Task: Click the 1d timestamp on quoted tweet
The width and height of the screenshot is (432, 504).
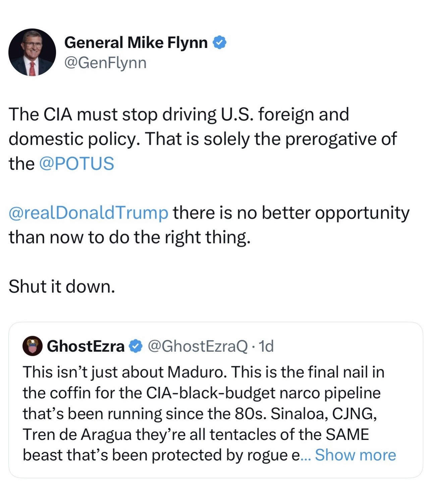Action: click(x=267, y=346)
